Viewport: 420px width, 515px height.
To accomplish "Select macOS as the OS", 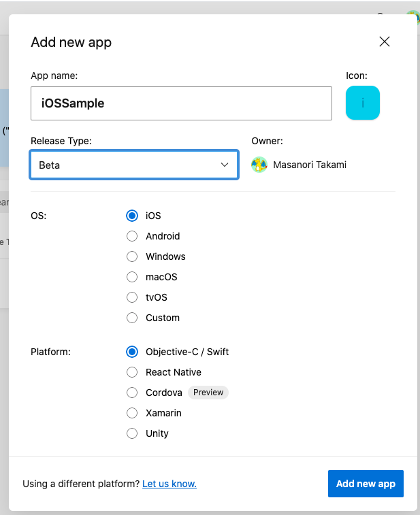I will coord(132,277).
